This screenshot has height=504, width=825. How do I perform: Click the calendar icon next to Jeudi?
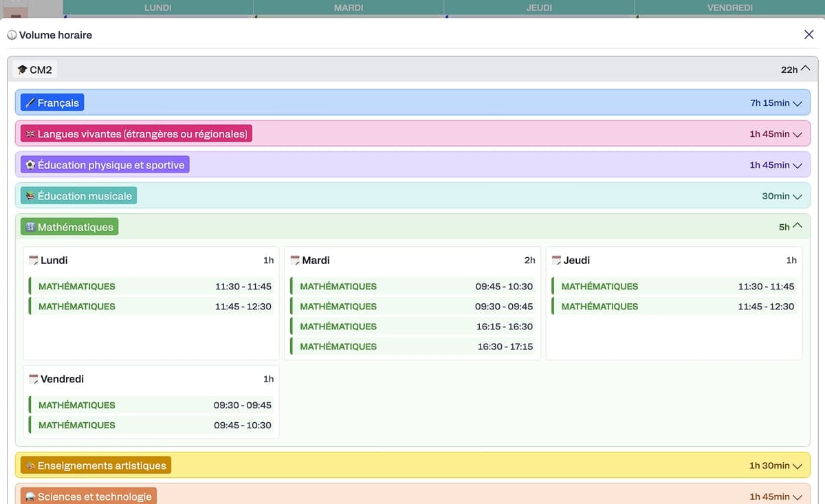point(556,261)
